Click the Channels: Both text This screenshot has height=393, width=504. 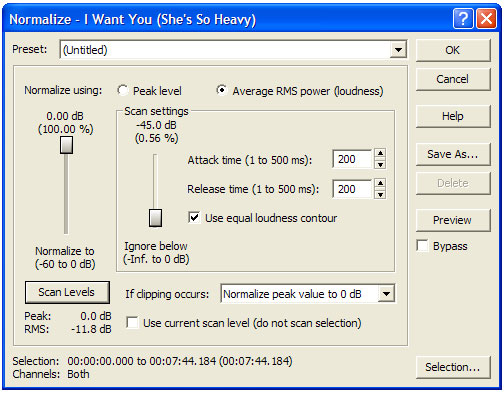click(51, 374)
